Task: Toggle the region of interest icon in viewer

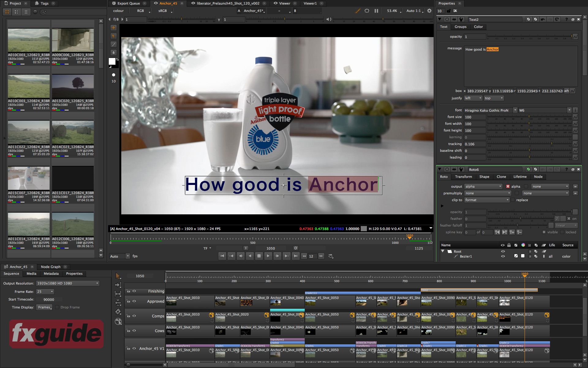Action: [x=367, y=11]
